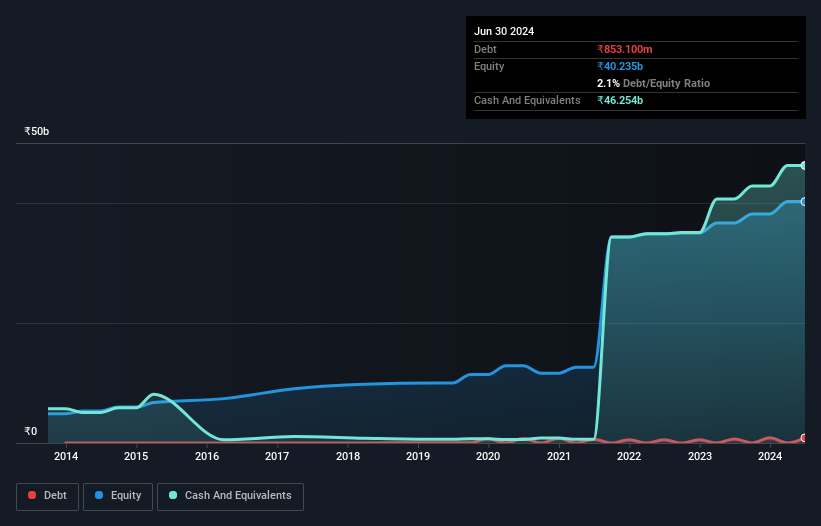Click the teal Cash legend dot
This screenshot has height=526, width=821.
pyautogui.click(x=173, y=495)
